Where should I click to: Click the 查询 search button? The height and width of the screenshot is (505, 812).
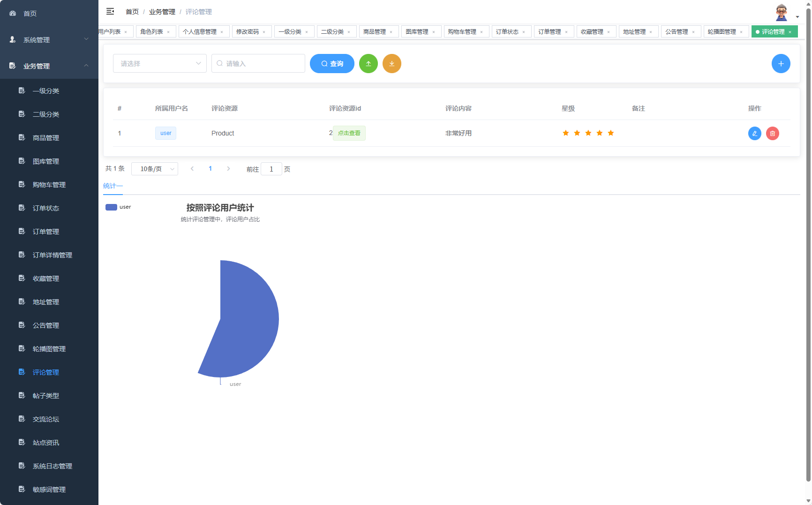point(332,64)
